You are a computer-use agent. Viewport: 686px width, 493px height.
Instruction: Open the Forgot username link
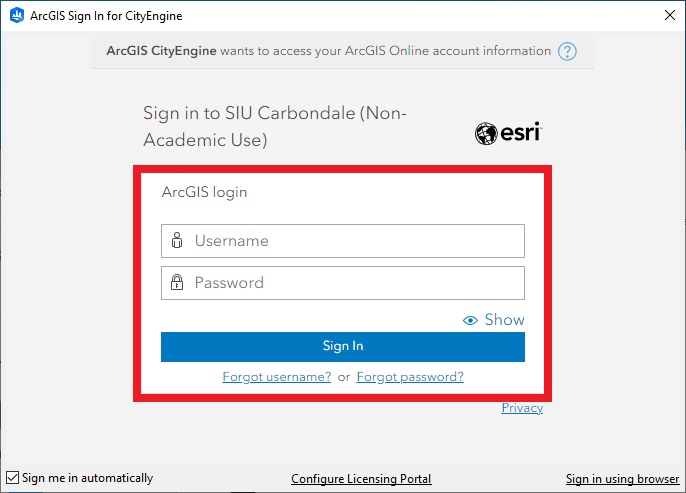click(x=277, y=377)
